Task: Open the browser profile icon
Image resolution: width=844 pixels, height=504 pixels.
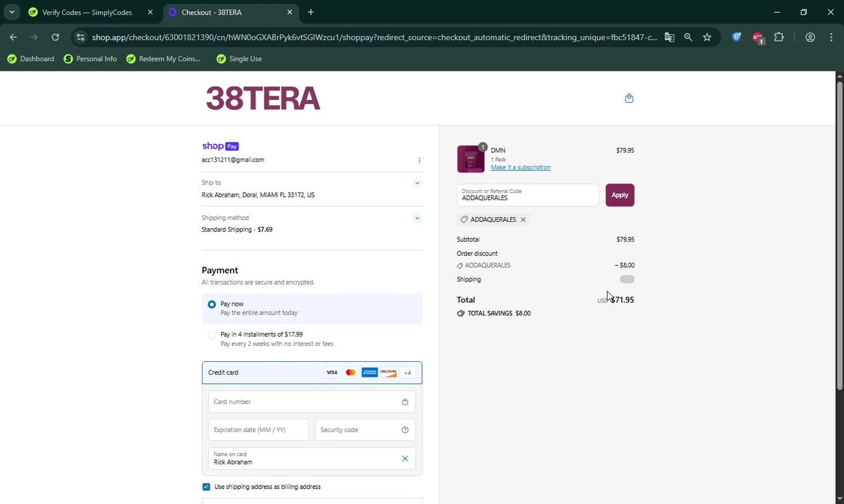Action: click(810, 37)
